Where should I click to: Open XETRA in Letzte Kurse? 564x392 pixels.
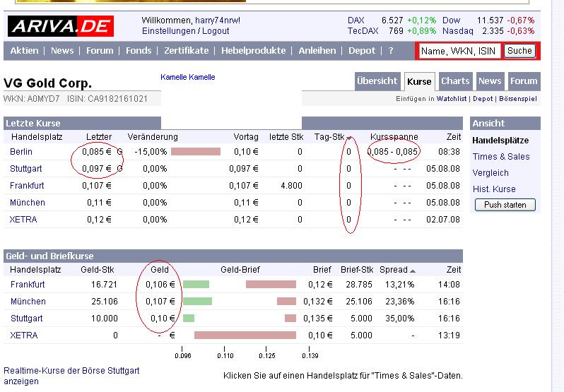coord(23,219)
